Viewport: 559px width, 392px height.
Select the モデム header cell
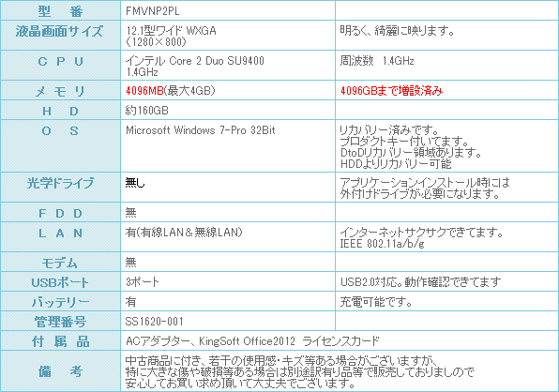[x=60, y=262]
